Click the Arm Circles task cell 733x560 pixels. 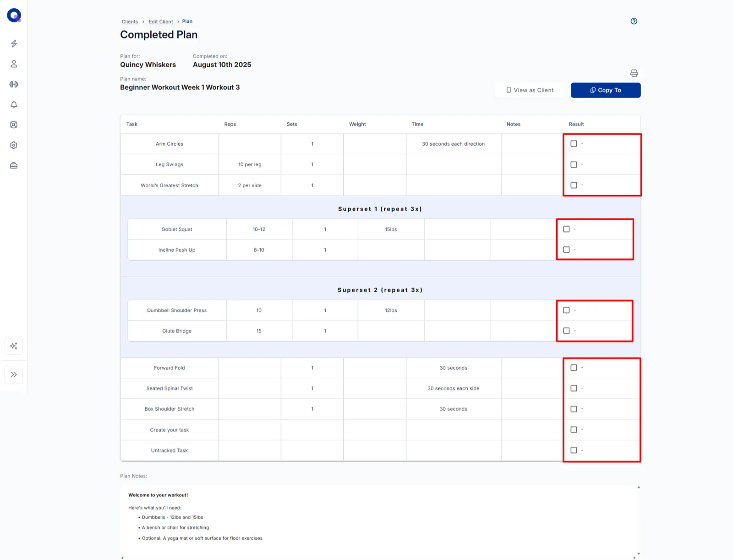(x=170, y=144)
